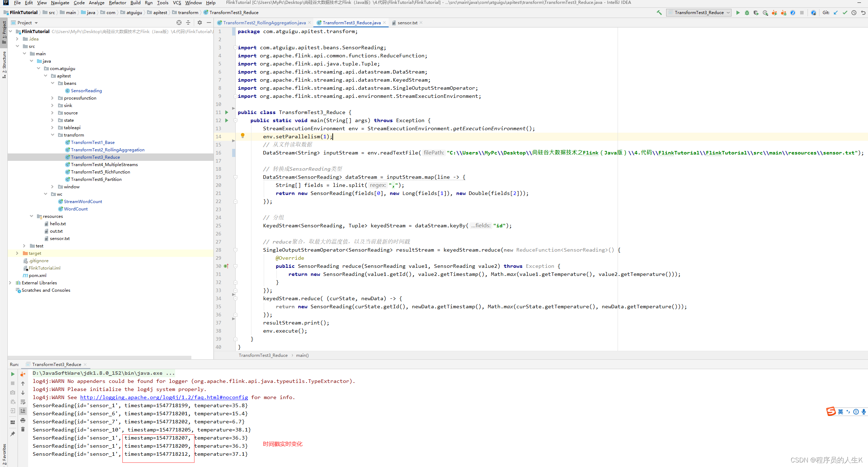Toggle scroll to end of console
This screenshot has width=868, height=467.
(x=23, y=411)
